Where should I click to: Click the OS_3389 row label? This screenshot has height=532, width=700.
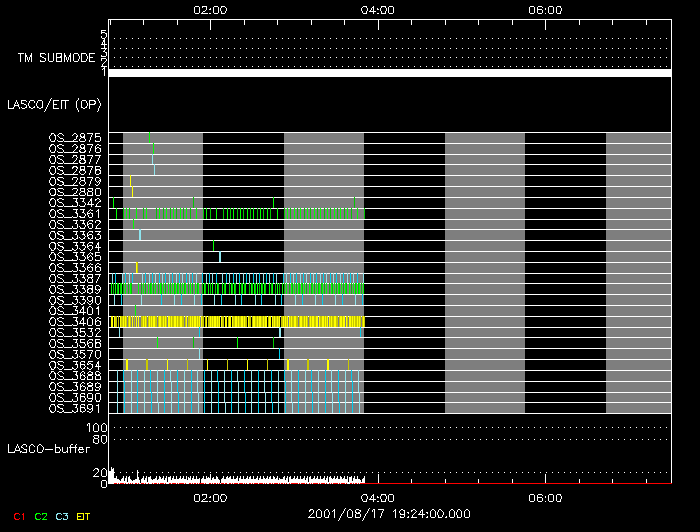click(x=75, y=288)
